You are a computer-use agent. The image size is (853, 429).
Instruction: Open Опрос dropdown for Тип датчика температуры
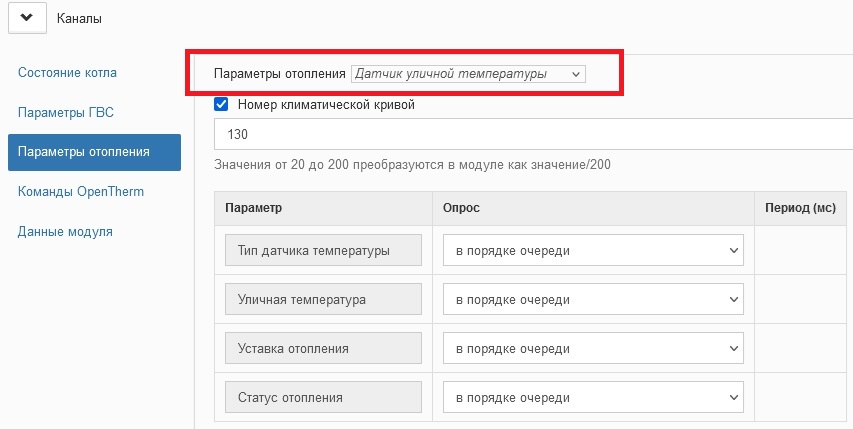coord(593,251)
